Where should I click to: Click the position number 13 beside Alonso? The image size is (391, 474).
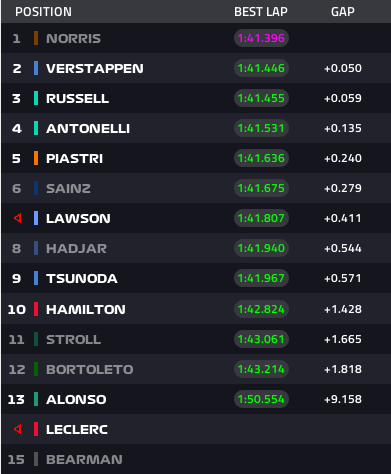(16, 399)
